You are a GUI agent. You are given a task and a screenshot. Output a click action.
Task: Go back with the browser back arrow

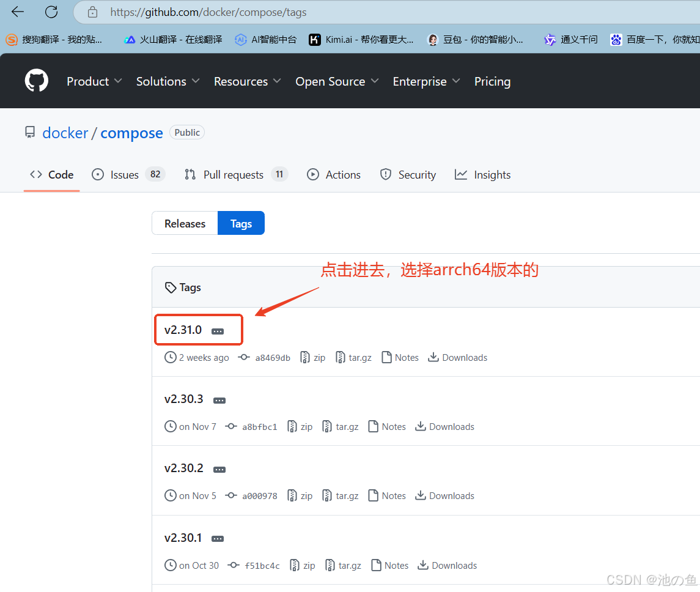pyautogui.click(x=17, y=12)
